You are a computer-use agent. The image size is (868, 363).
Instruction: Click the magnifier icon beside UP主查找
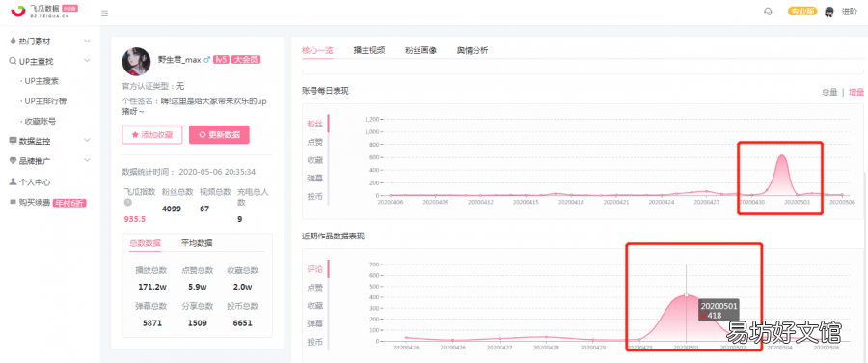(x=13, y=61)
